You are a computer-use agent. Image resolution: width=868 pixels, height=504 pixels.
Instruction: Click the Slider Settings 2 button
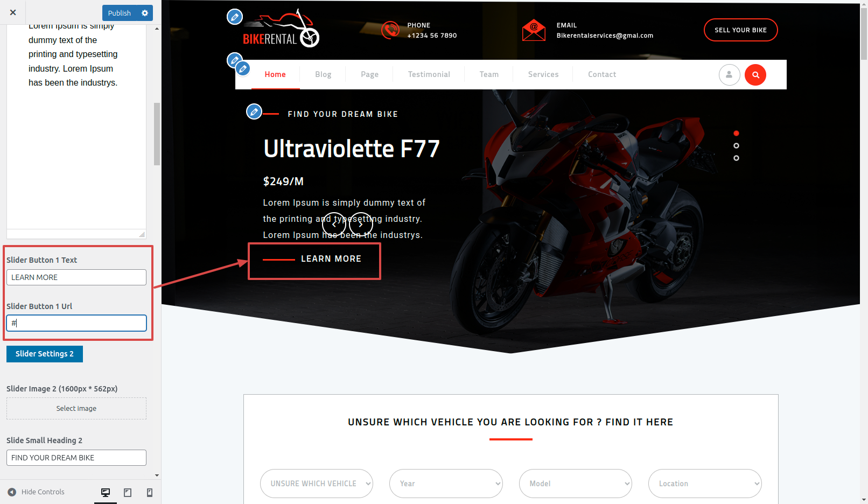45,354
